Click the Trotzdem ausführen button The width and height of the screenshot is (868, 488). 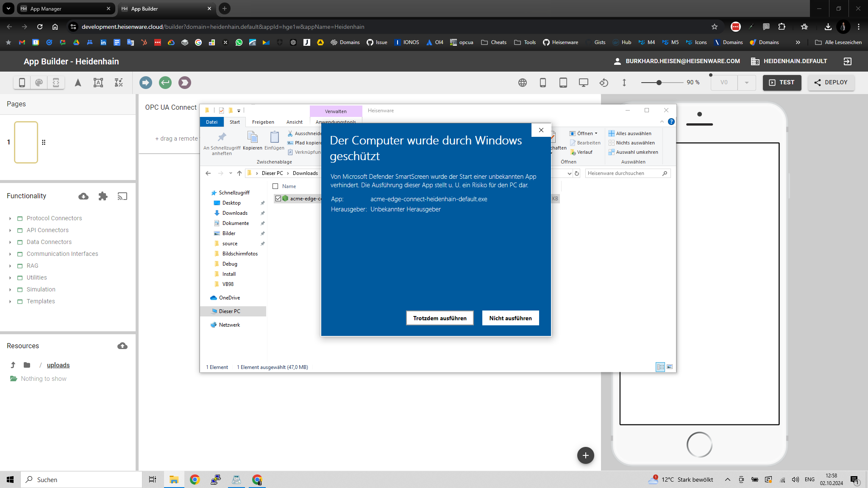(x=440, y=318)
